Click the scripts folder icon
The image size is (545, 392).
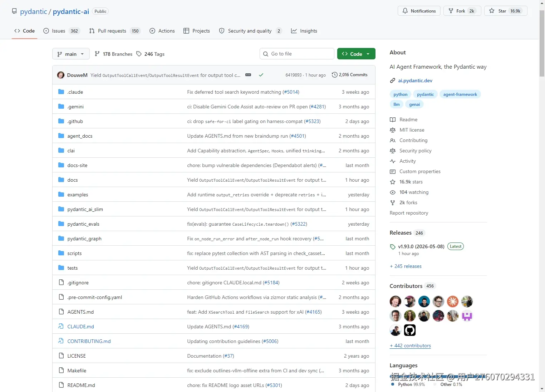[x=61, y=253]
